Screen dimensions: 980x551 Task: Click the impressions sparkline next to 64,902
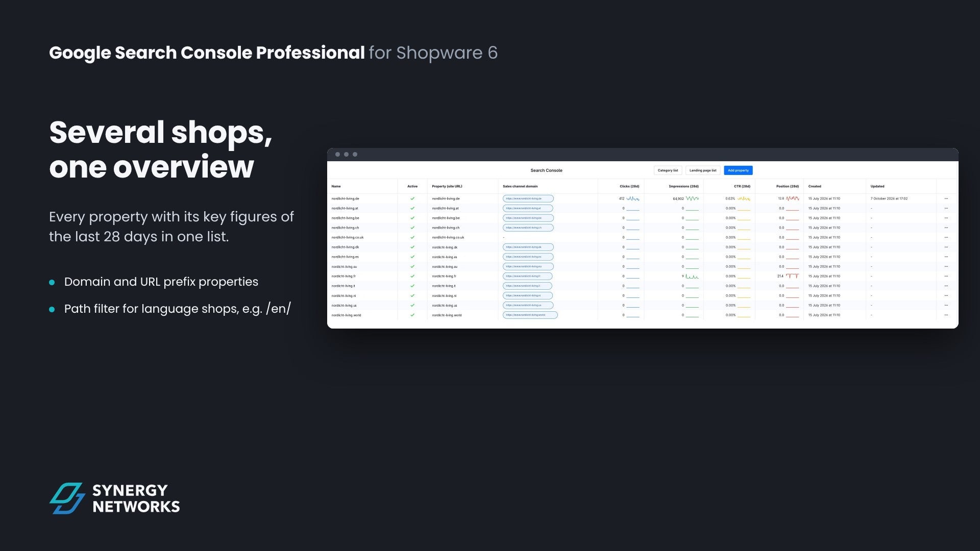click(692, 198)
